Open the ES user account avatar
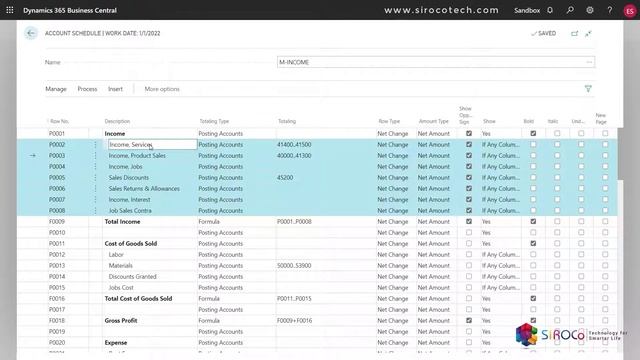Viewport: 640px width, 360px height. tap(630, 11)
